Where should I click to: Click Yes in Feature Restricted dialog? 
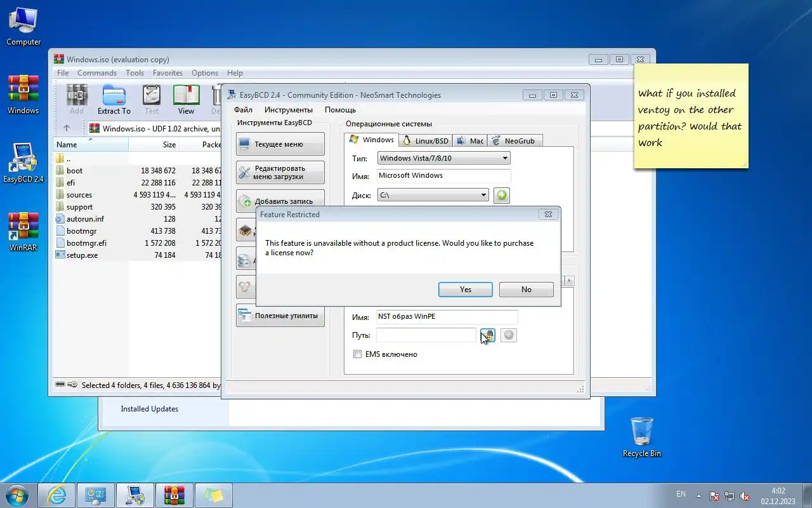(465, 290)
